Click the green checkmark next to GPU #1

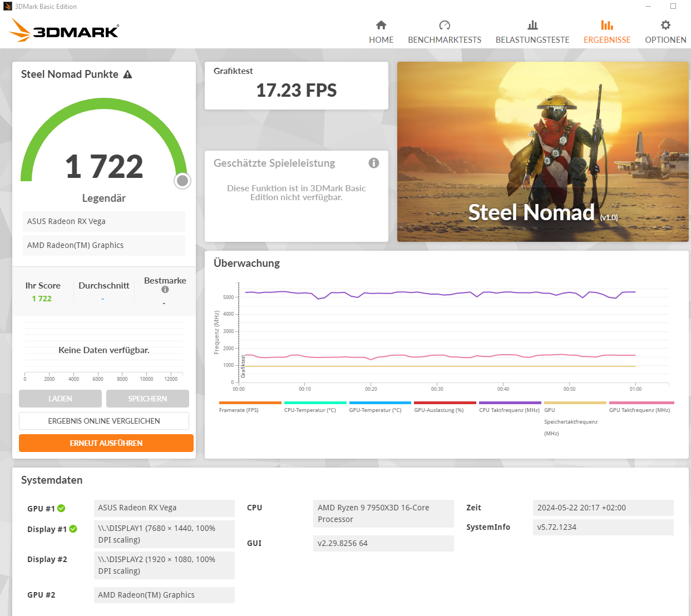(61, 508)
